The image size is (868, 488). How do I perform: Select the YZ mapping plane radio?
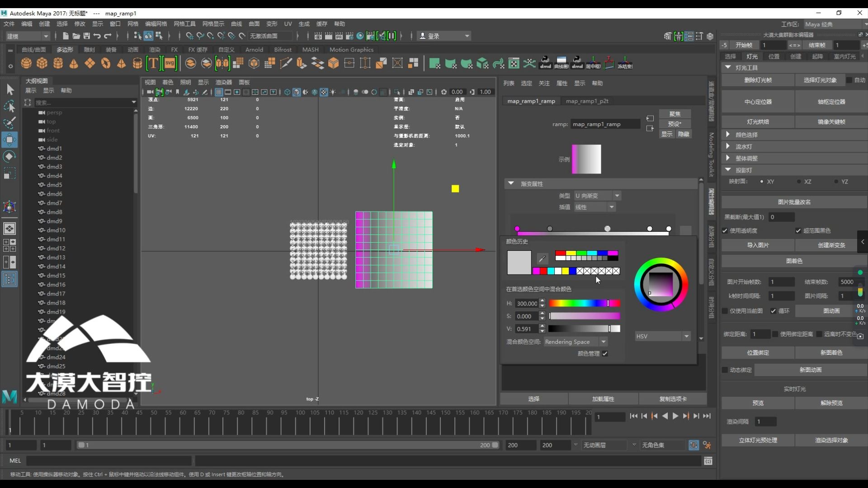tap(836, 182)
